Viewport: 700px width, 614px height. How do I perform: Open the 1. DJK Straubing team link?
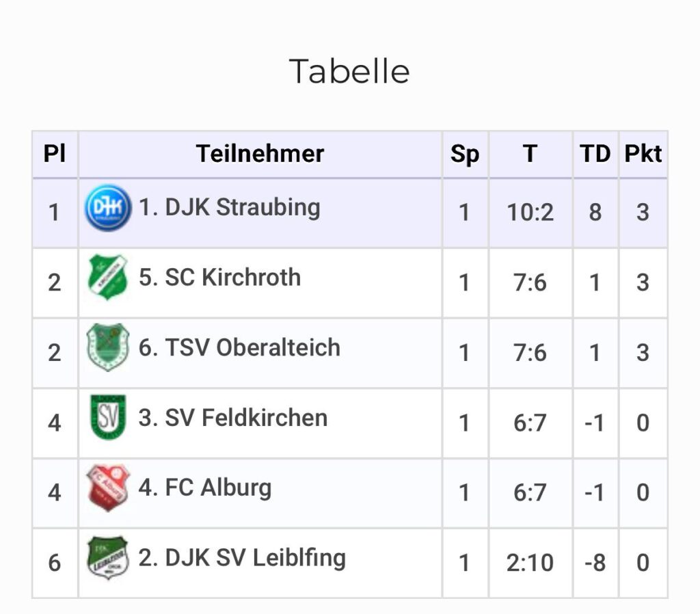(230, 207)
